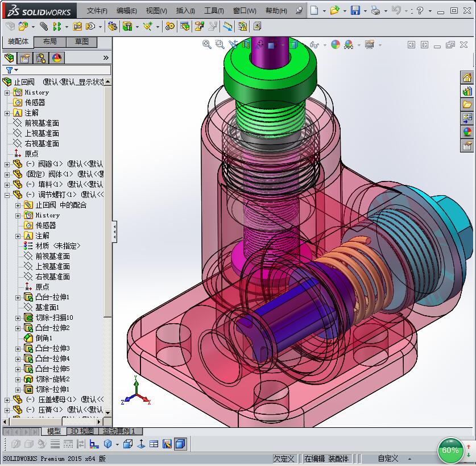
Task: Expand the 切除-扫描10 feature
Action: [x=18, y=318]
